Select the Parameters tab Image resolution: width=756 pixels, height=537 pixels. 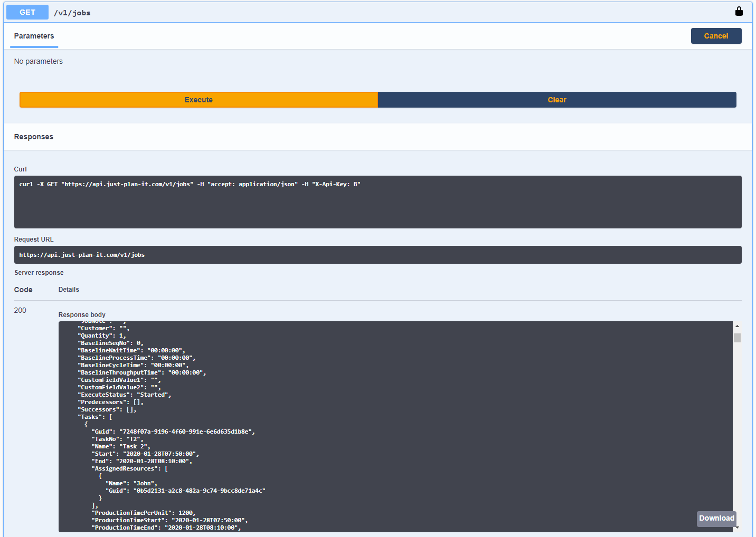pyautogui.click(x=34, y=36)
